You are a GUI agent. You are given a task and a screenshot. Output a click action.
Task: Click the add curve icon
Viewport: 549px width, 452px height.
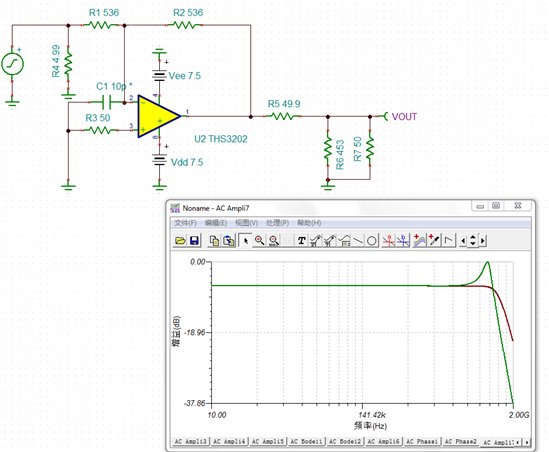(419, 241)
